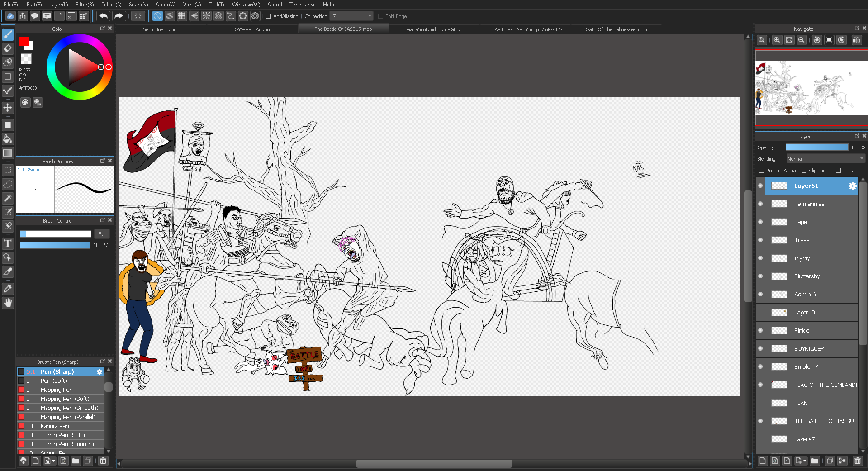Click the Navigator preview thumbnail

(x=811, y=88)
